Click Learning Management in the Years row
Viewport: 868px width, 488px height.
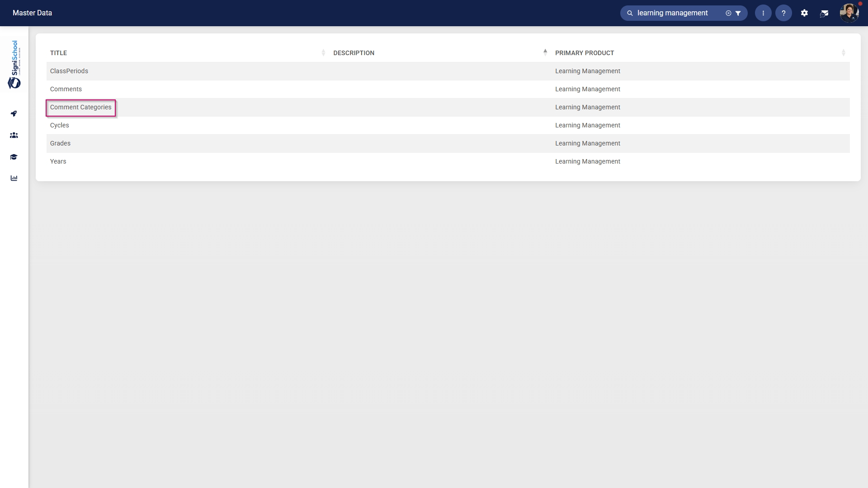[588, 161]
